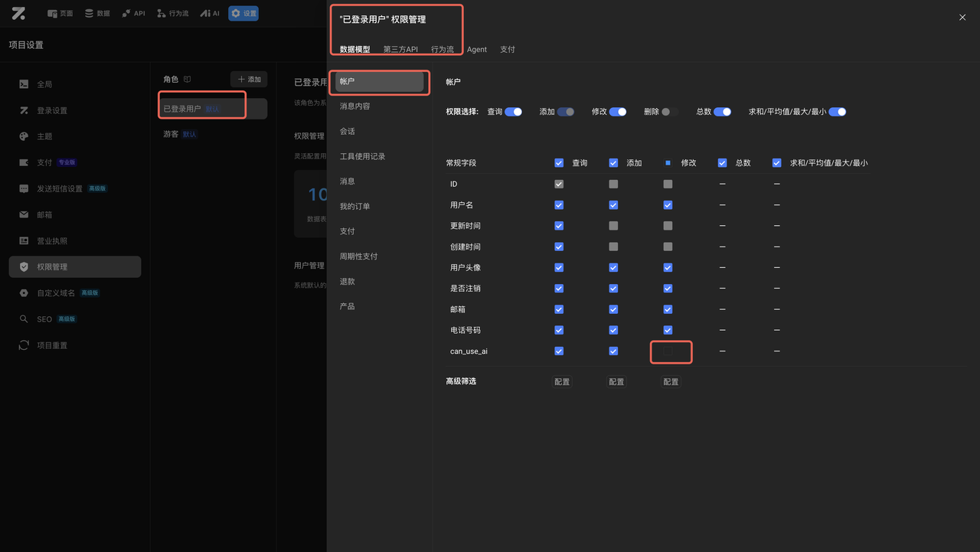This screenshot has width=980, height=552.
Task: Uncheck the 总数 header checkbox in 常规字段 row
Action: (722, 163)
